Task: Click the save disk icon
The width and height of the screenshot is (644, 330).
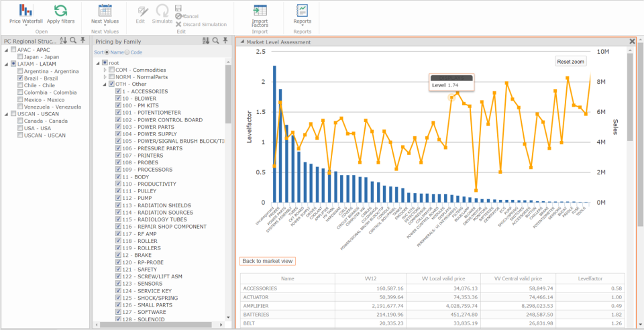Action: (178, 8)
